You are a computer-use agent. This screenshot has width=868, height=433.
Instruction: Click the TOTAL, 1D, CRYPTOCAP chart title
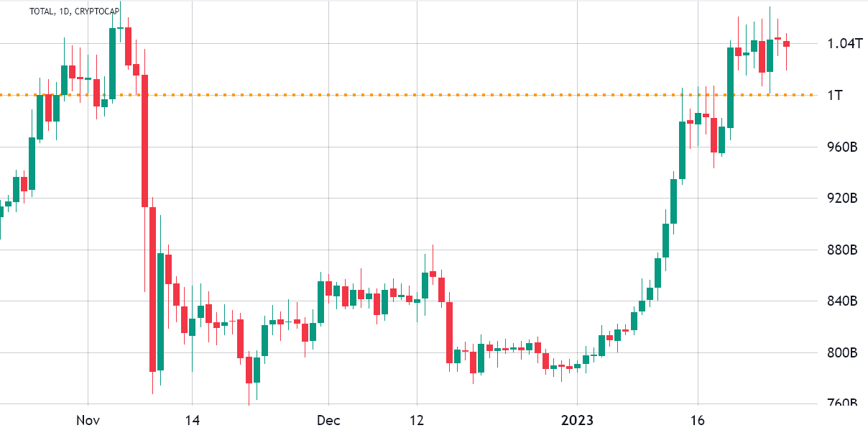[x=74, y=11]
